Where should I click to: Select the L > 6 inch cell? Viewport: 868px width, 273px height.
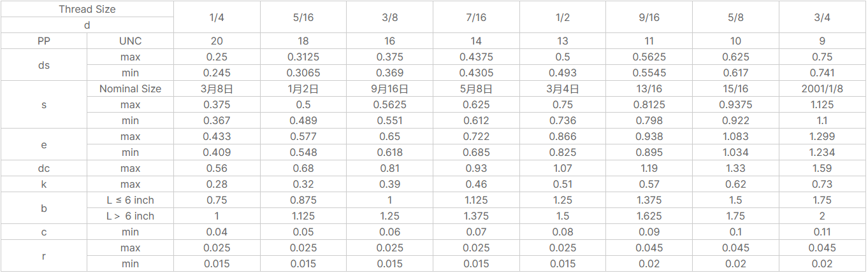click(x=130, y=216)
